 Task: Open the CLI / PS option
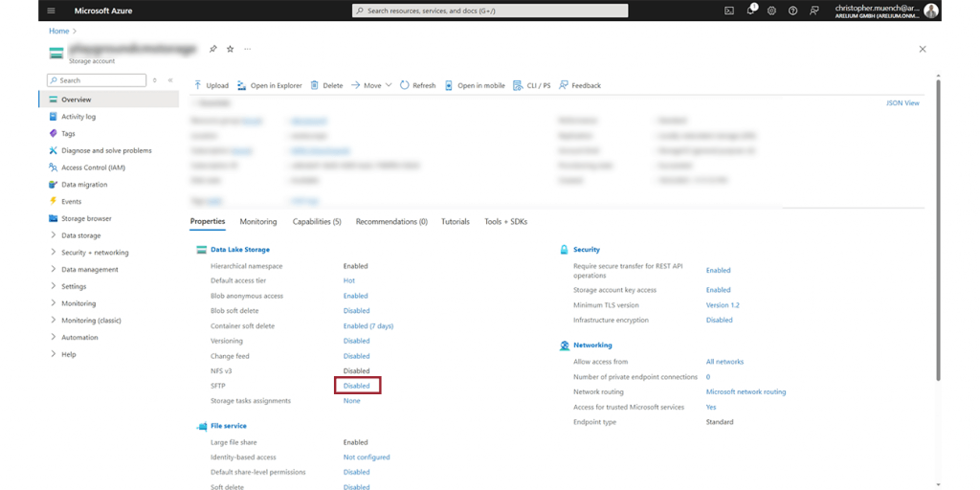pos(532,85)
